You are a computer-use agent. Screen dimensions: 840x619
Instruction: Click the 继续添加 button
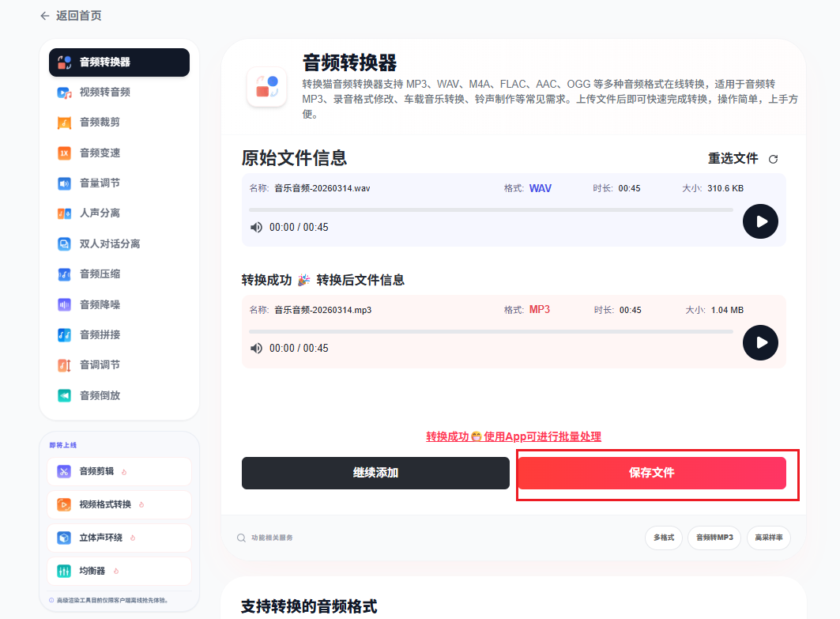click(375, 474)
